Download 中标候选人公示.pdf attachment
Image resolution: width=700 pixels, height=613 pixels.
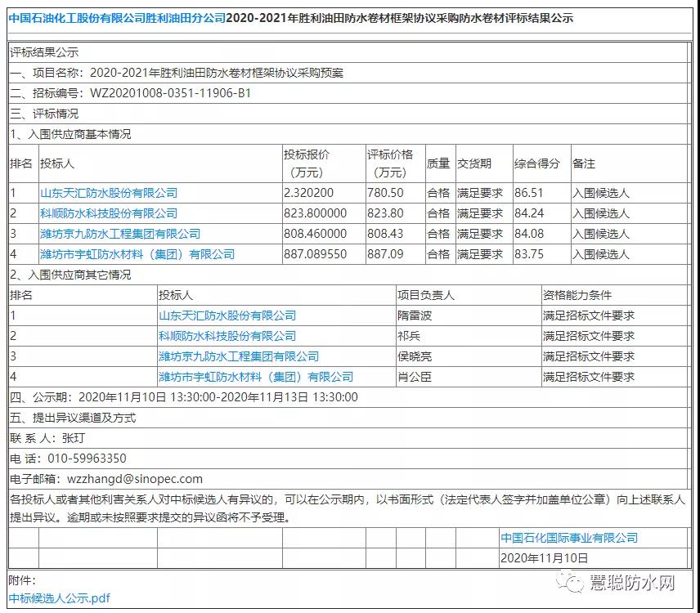coord(59,598)
